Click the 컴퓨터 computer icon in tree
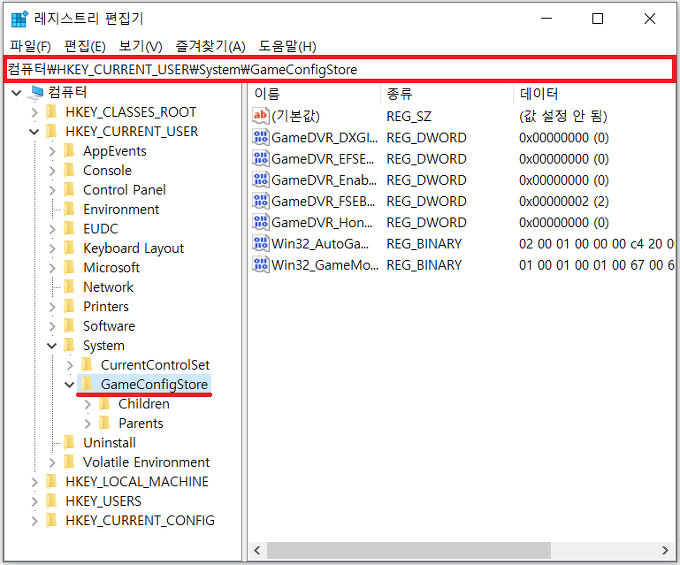 point(36,92)
